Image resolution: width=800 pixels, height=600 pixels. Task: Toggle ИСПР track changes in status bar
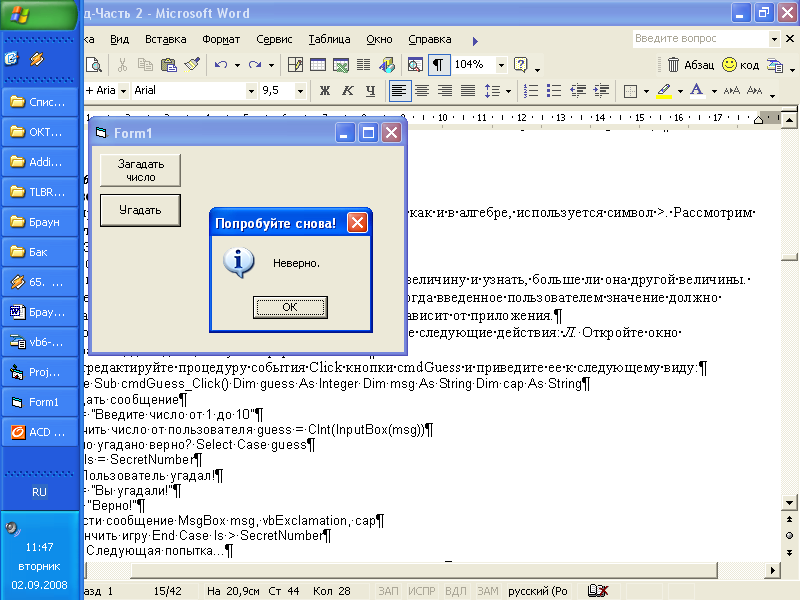(x=421, y=591)
